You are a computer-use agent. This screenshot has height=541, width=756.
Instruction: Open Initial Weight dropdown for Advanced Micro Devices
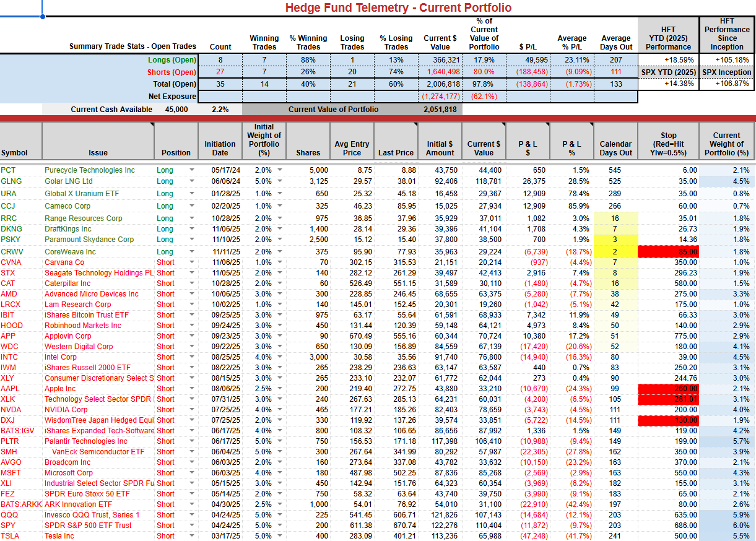pos(280,294)
